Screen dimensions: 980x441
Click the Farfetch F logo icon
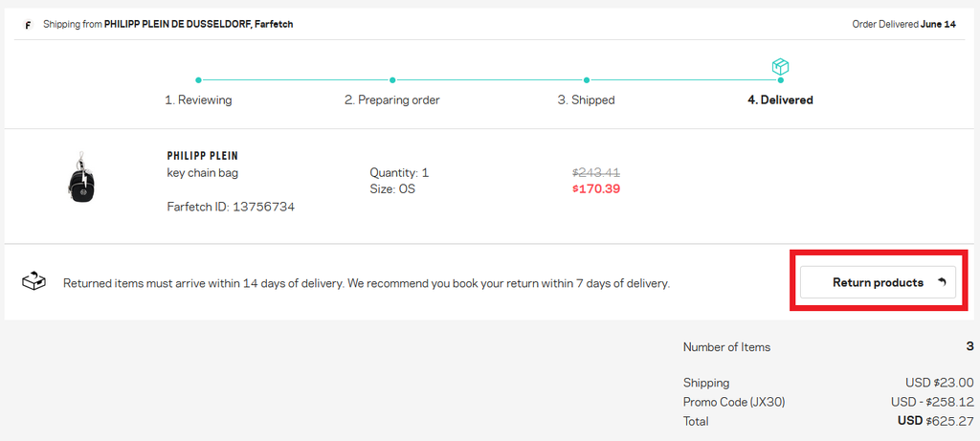(28, 25)
